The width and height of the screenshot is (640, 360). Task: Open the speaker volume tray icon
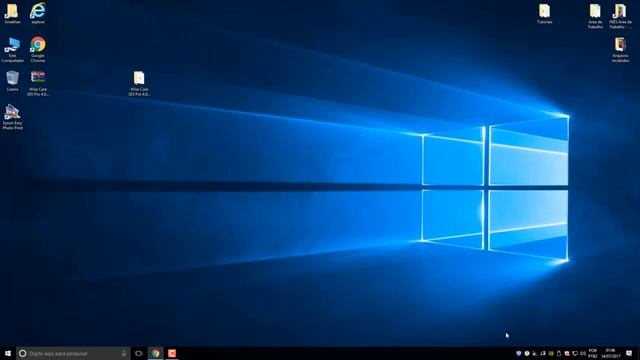[x=583, y=353]
